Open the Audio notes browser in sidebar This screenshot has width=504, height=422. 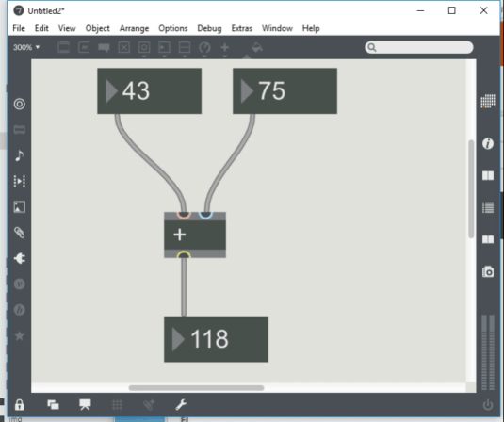point(19,155)
